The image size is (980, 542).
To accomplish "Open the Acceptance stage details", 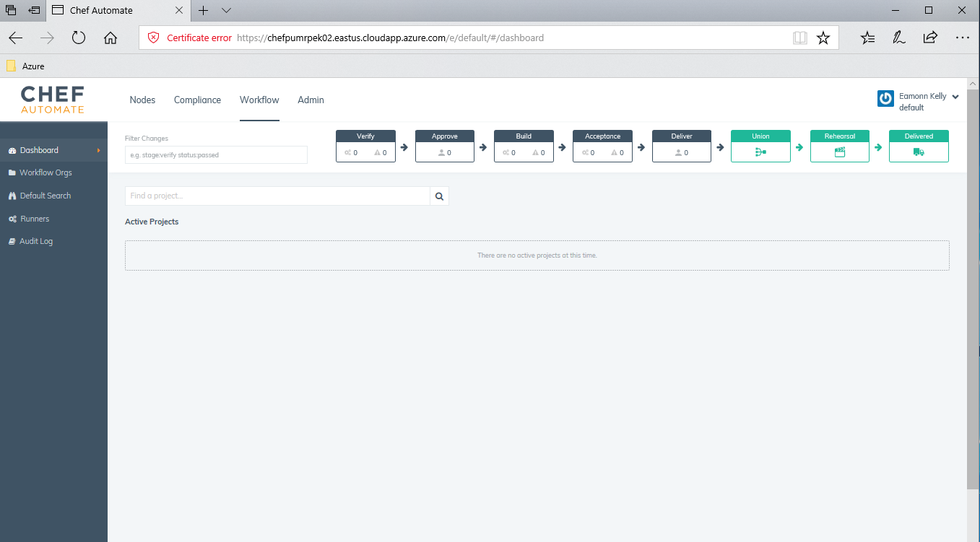I will [602, 144].
